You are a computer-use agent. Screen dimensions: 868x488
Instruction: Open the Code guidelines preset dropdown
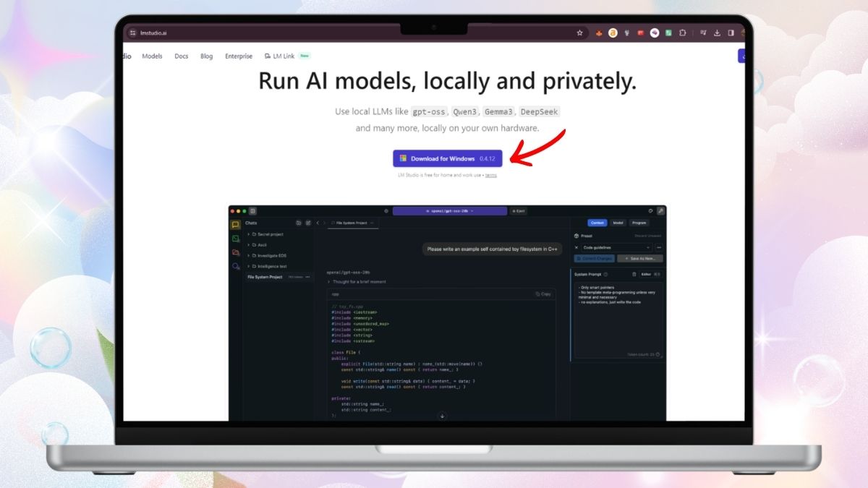coord(617,247)
